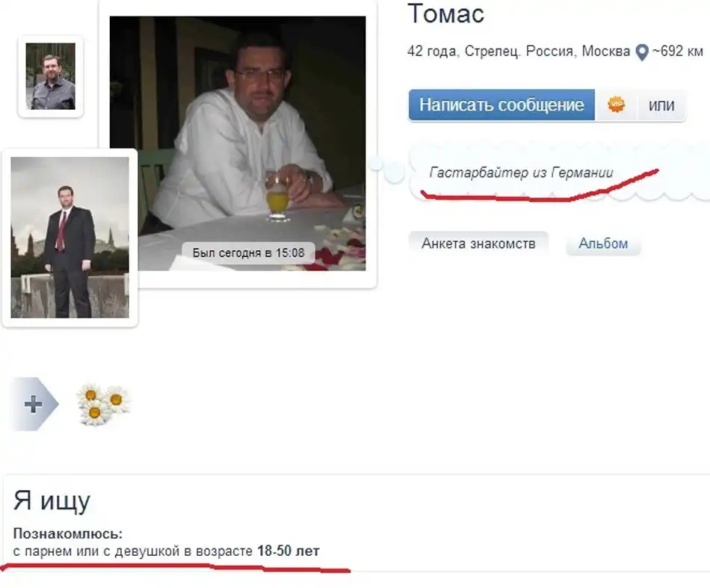Open small thumbnail of man in grey shirt
710x588 pixels.
50,76
